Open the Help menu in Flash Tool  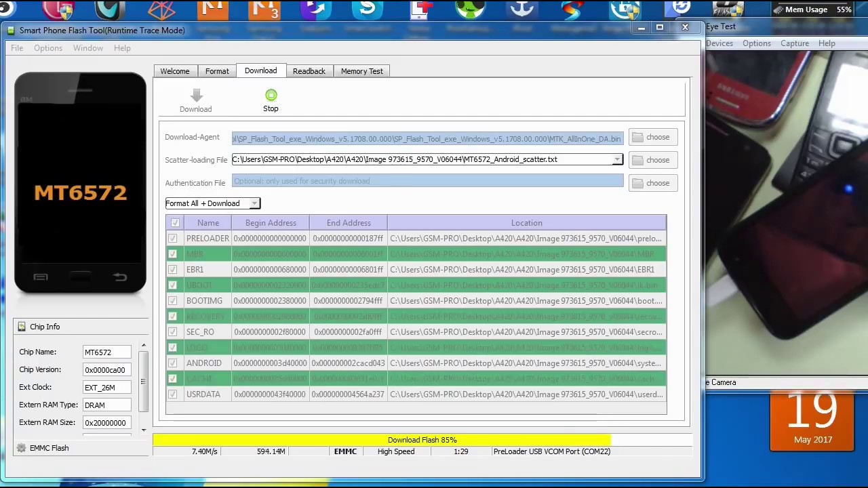[x=122, y=48]
